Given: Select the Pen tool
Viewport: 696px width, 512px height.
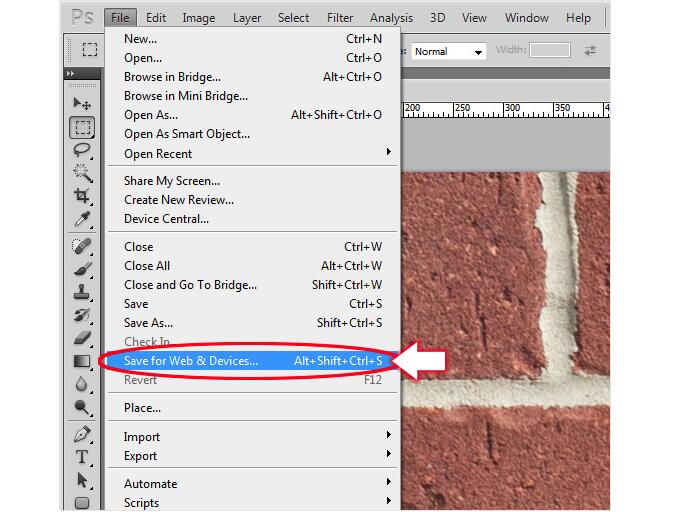Looking at the screenshot, I should [82, 434].
